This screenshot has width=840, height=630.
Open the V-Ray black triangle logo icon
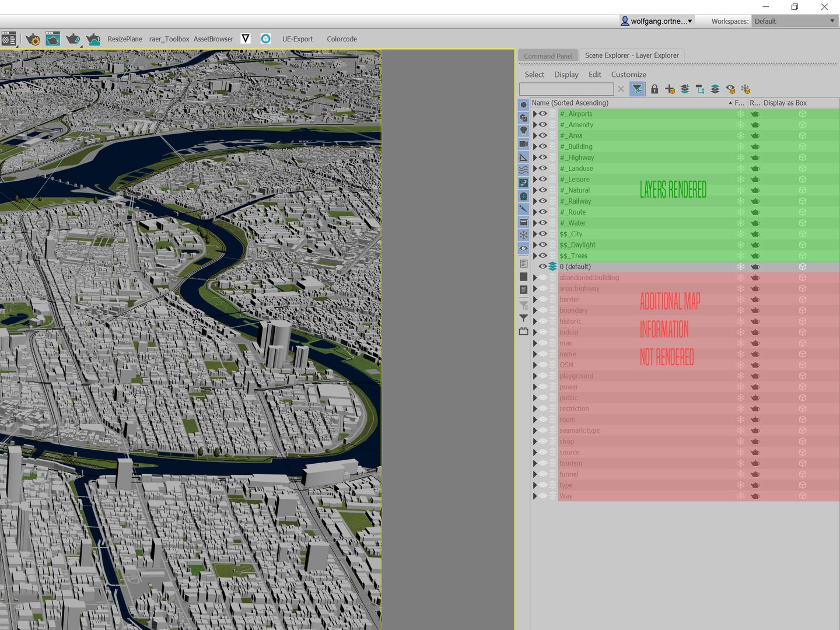click(246, 38)
